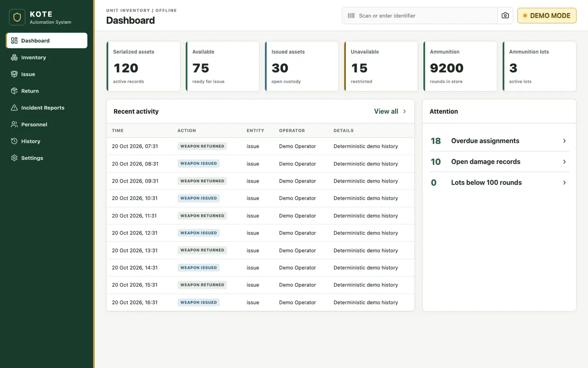Open Incident Reports from the sidebar

(47, 108)
